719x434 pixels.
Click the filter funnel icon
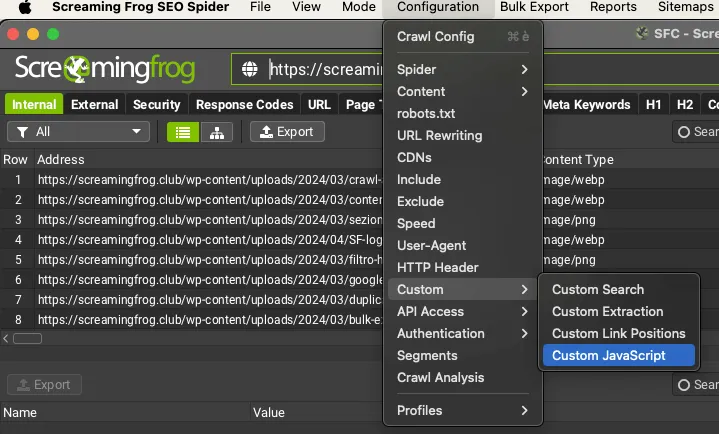tap(21, 132)
